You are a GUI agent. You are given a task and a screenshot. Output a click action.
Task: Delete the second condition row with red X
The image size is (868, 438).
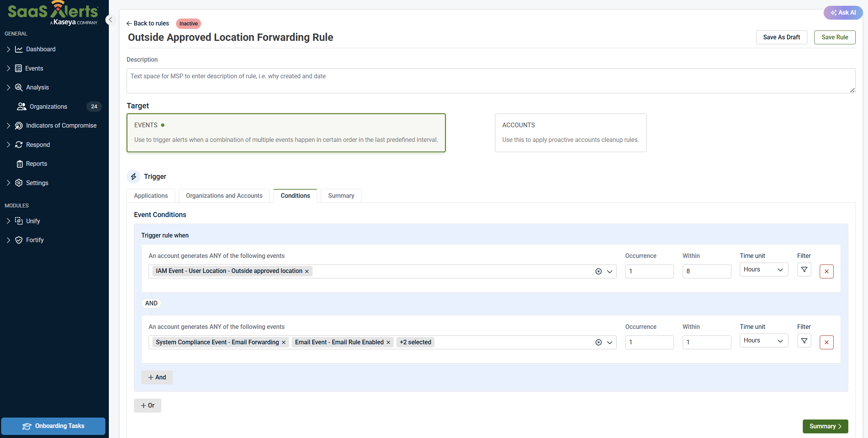[826, 342]
